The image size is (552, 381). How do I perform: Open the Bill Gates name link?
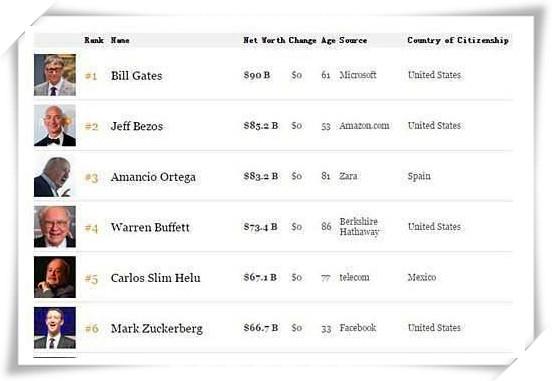click(137, 76)
